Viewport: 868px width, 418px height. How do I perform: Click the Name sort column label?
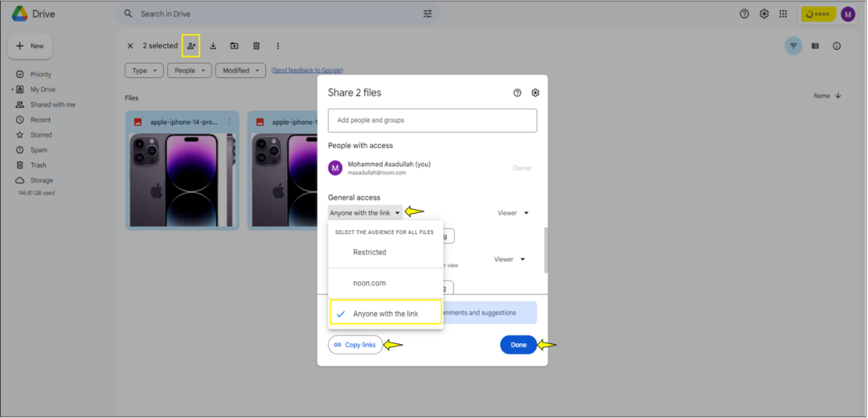coord(821,96)
